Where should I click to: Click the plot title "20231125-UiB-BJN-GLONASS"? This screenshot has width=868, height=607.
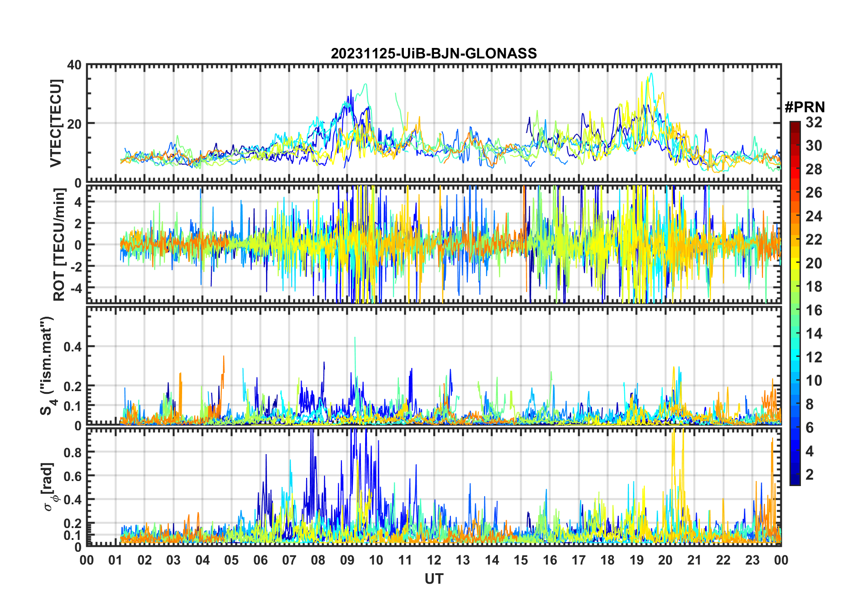[x=434, y=54]
